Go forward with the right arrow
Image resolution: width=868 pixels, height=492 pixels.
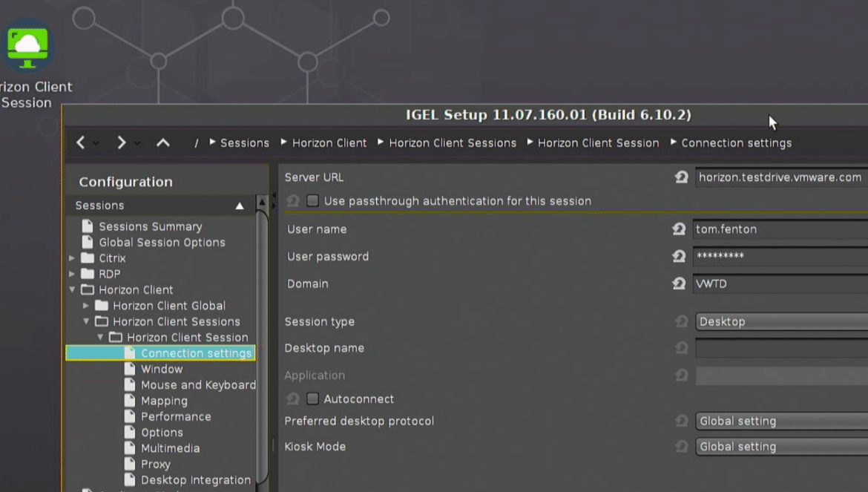click(x=121, y=142)
